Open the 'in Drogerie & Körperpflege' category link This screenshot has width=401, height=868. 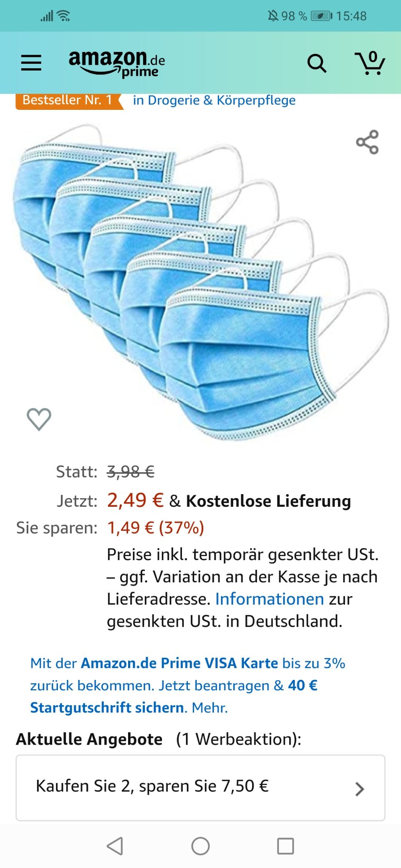[214, 100]
